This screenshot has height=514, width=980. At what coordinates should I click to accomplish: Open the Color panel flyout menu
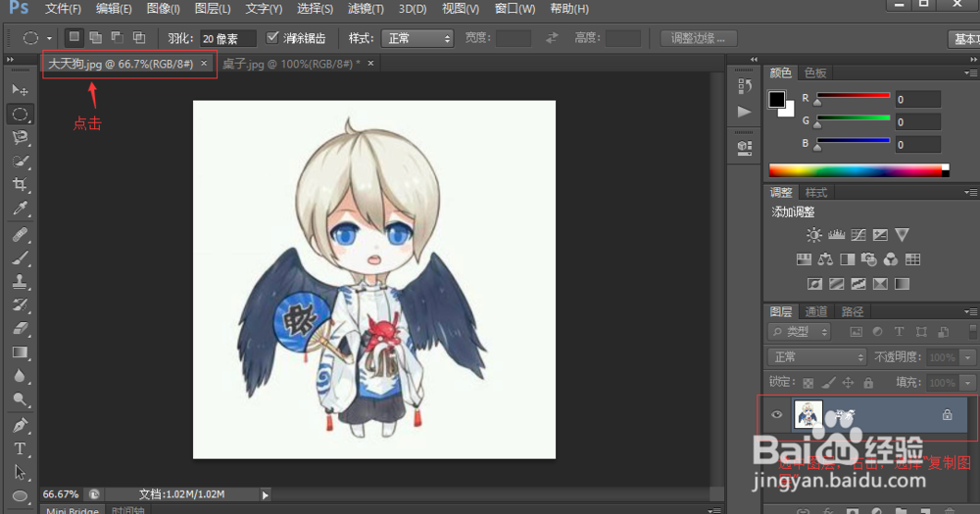click(970, 73)
